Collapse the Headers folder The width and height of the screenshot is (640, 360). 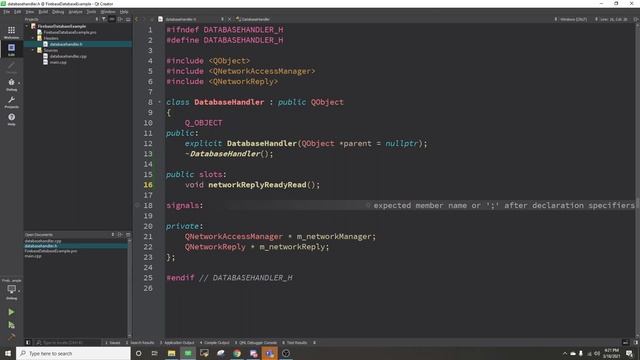point(33,38)
